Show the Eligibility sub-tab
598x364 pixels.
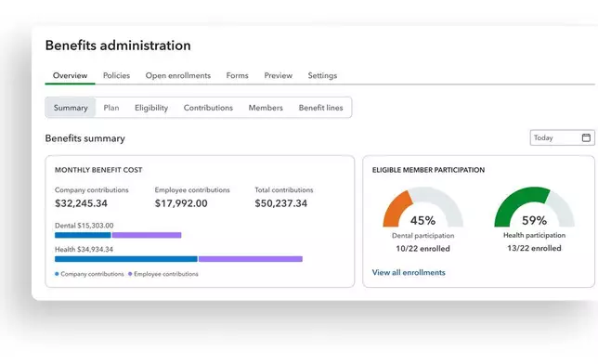coord(151,108)
